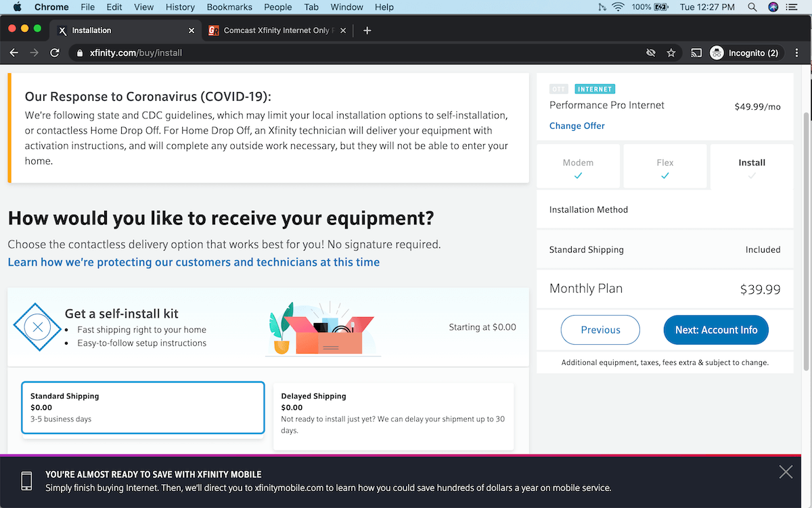
Task: Select the Standard Shipping option
Action: (143, 408)
